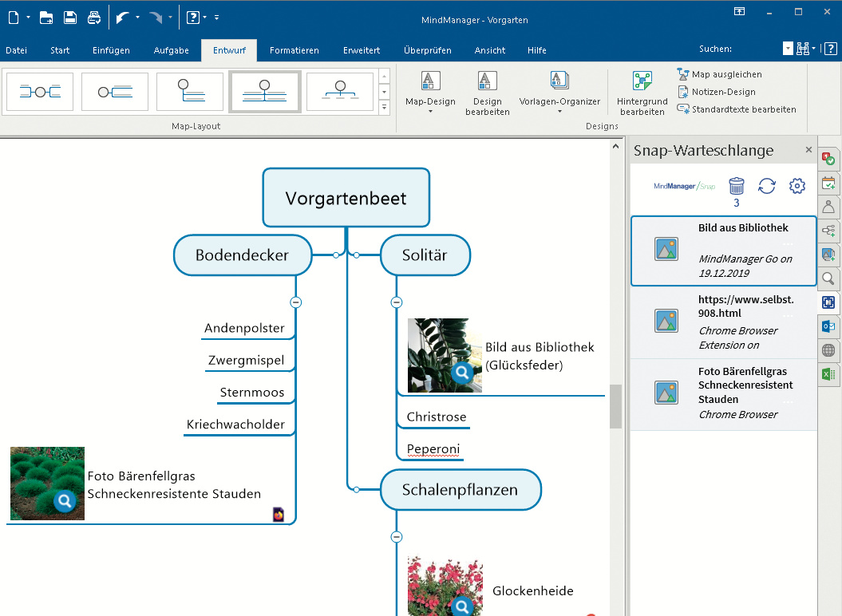Select the Kriechwacholder topic
The height and width of the screenshot is (616, 842).
(x=235, y=424)
